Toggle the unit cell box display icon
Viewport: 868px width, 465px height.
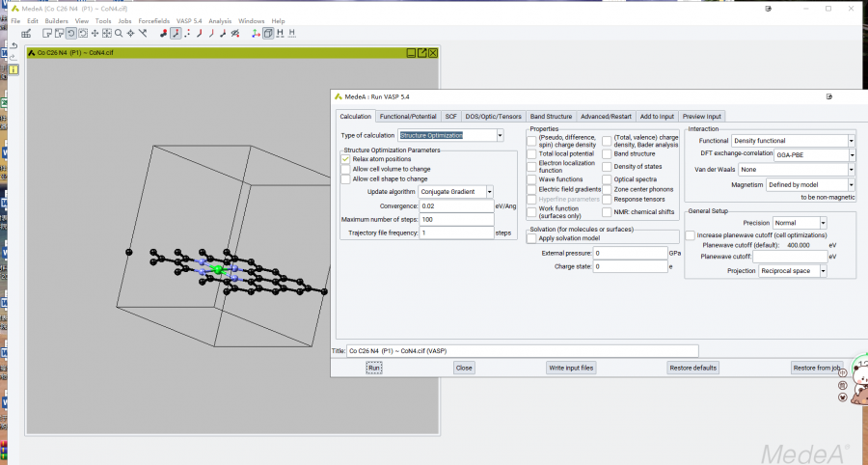pos(268,33)
